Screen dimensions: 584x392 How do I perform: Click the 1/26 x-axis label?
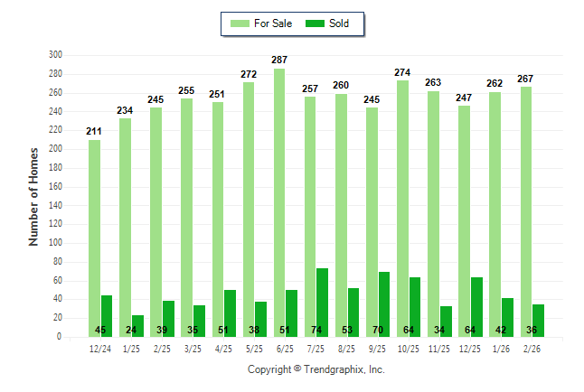[501, 350]
